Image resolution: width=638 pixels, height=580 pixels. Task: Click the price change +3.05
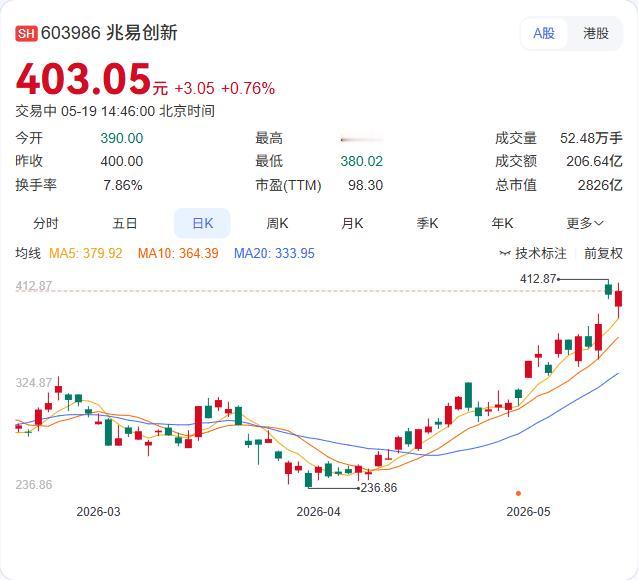194,88
